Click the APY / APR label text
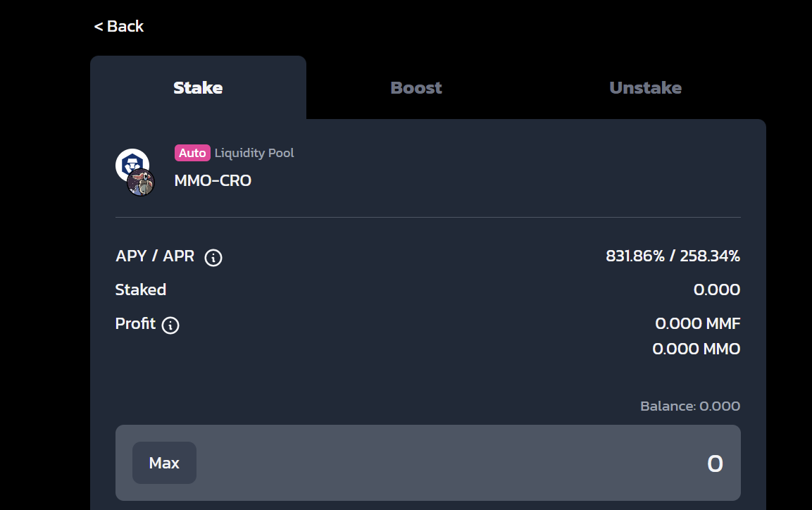Screen dimensions: 812x510 coord(155,256)
